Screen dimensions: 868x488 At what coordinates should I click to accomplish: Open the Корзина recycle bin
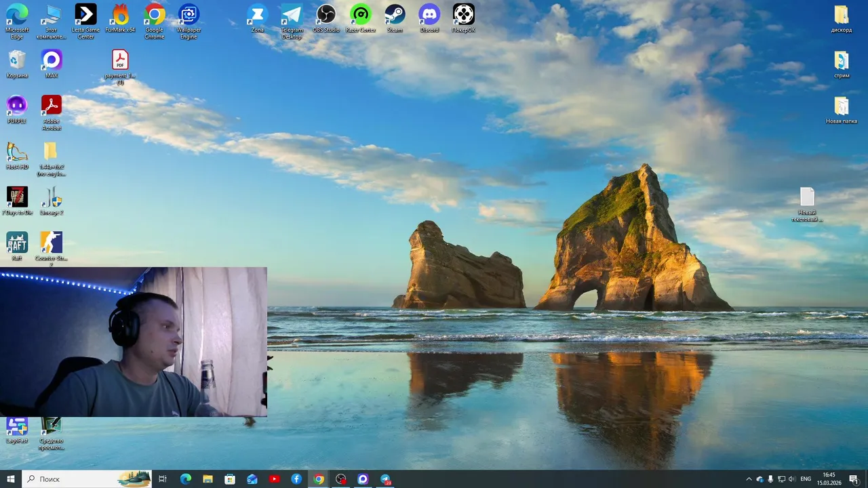tap(17, 64)
